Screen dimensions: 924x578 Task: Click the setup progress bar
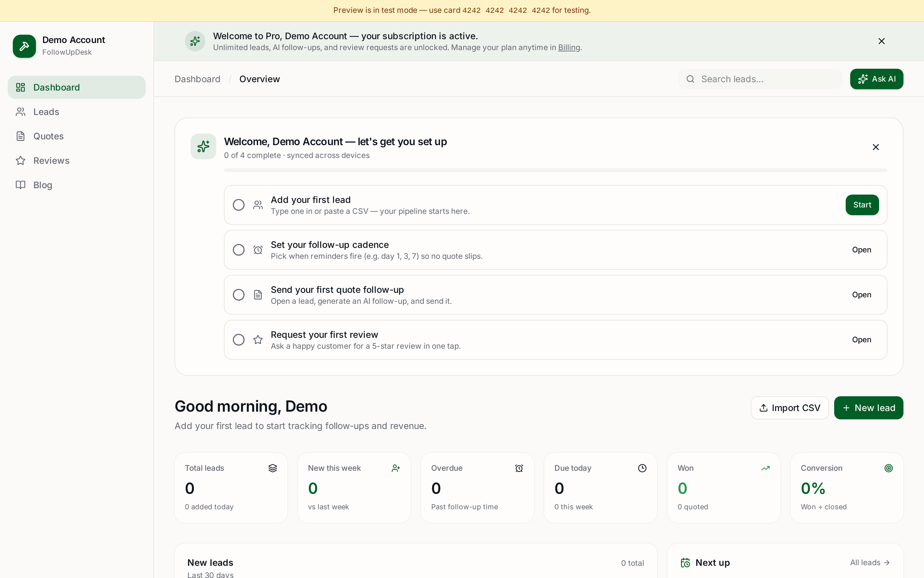click(556, 170)
